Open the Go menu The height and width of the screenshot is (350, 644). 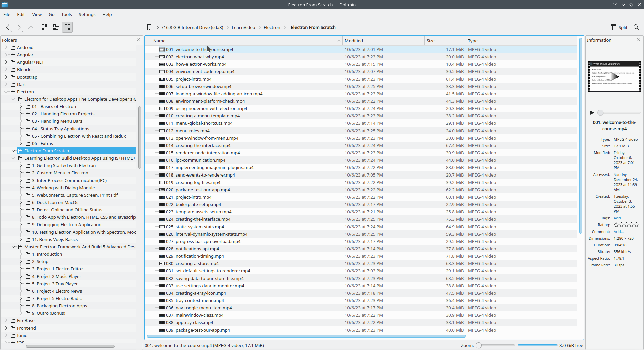(x=52, y=14)
